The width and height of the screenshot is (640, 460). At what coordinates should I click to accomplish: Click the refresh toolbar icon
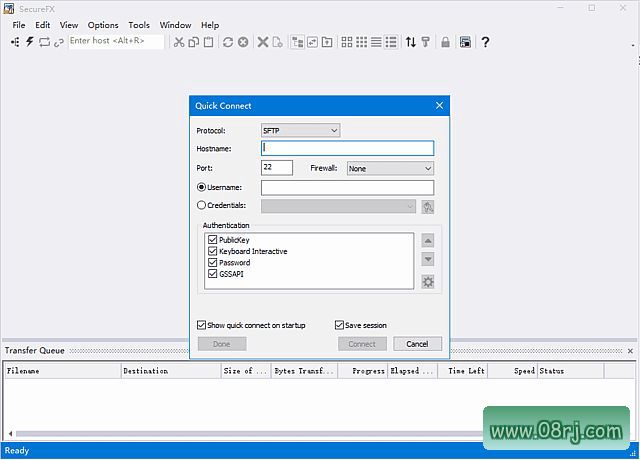(x=228, y=42)
